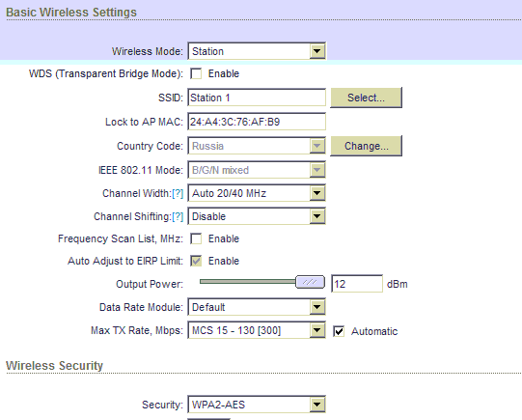
Task: Click the Output Power dBm input field
Action: pos(357,284)
